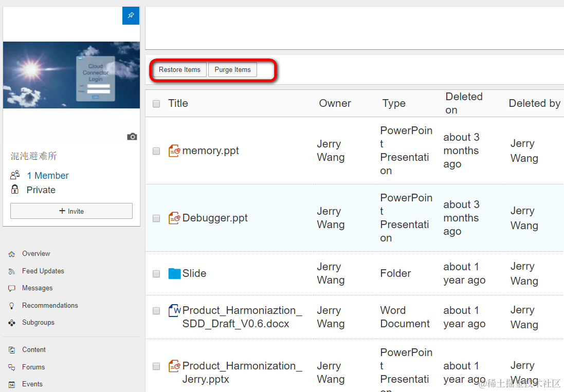Image resolution: width=564 pixels, height=392 pixels.
Task: Click the Forums icon in the sidebar
Action: point(11,367)
